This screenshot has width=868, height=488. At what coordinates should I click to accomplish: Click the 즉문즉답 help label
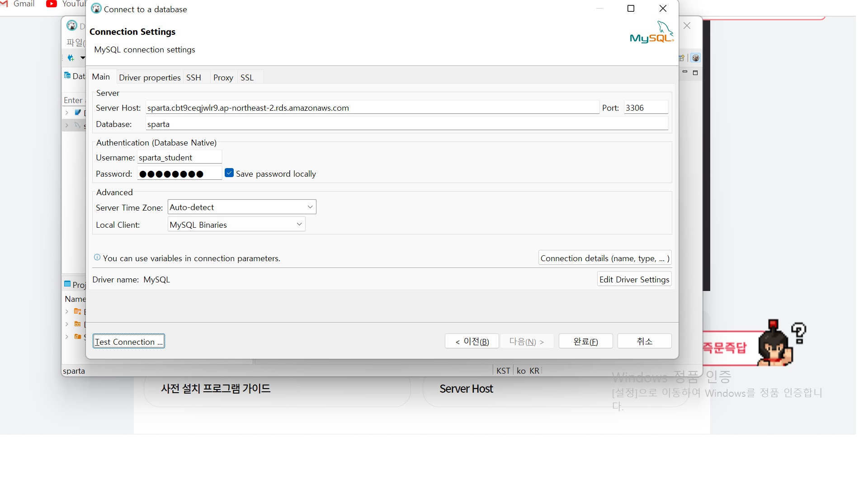click(725, 347)
